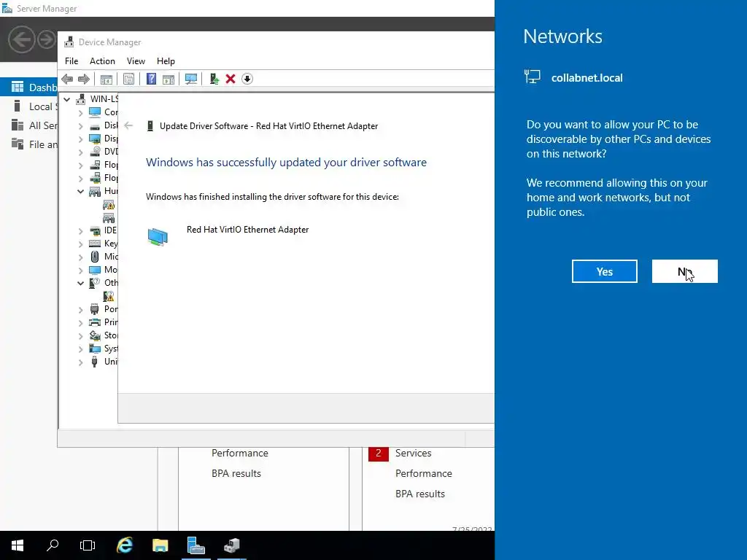
Task: Open the Action menu in Device Manager
Action: click(102, 61)
